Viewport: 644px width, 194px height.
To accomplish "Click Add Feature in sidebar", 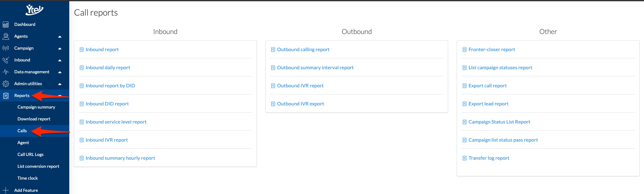I will pos(26,190).
